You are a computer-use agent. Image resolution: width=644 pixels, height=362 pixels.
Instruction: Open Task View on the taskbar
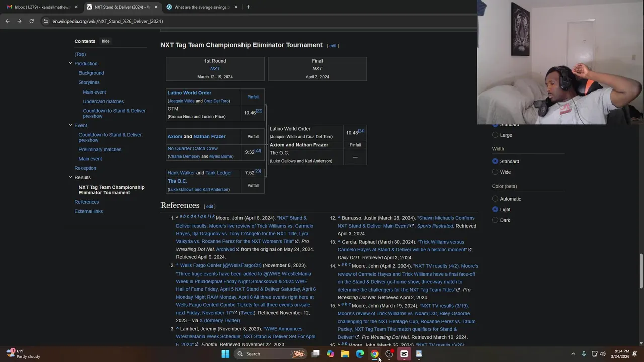tap(315, 354)
